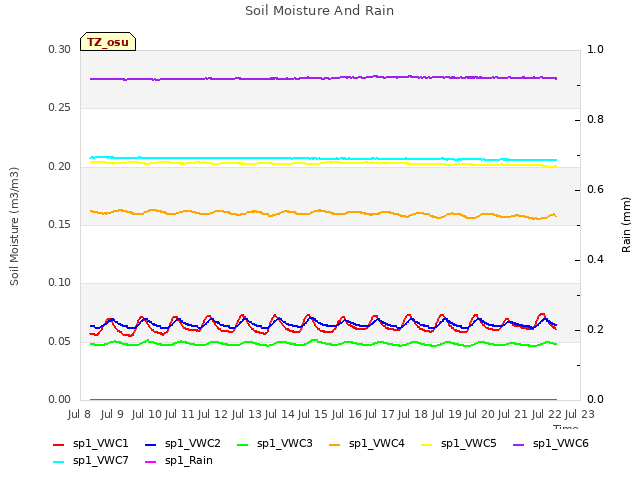
Task: Click the Rain (mm) axis label
Action: (x=626, y=225)
